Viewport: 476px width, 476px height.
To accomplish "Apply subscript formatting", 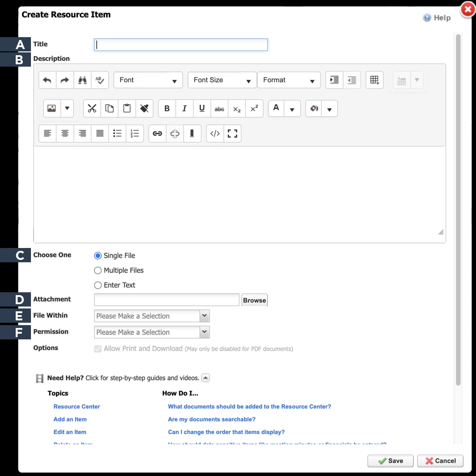I will pyautogui.click(x=237, y=109).
